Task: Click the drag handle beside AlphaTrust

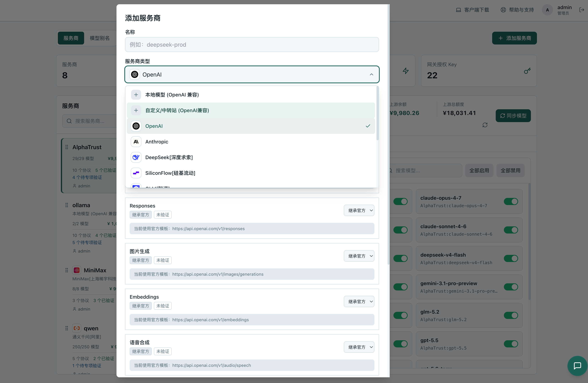Action: point(67,147)
